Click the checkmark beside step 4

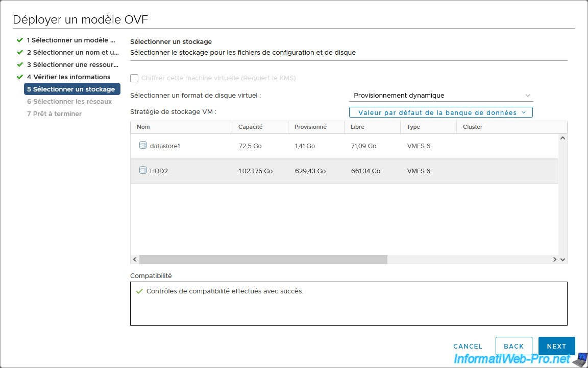click(x=20, y=77)
